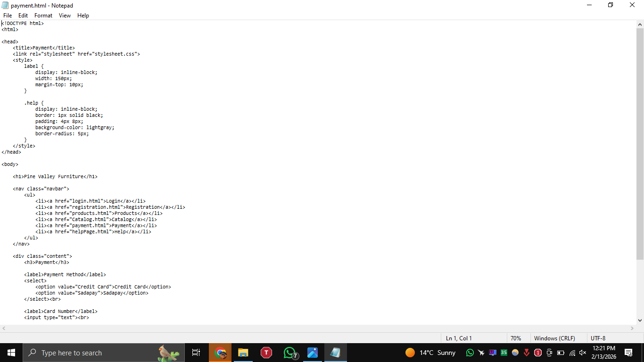This screenshot has width=644, height=362.
Task: Open the screen capture tray icon
Action: pos(549,353)
